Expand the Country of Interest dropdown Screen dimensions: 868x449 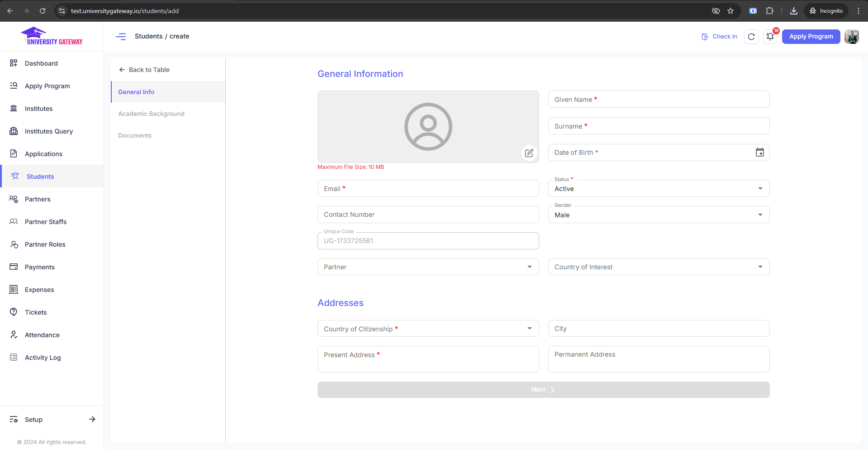coord(659,267)
